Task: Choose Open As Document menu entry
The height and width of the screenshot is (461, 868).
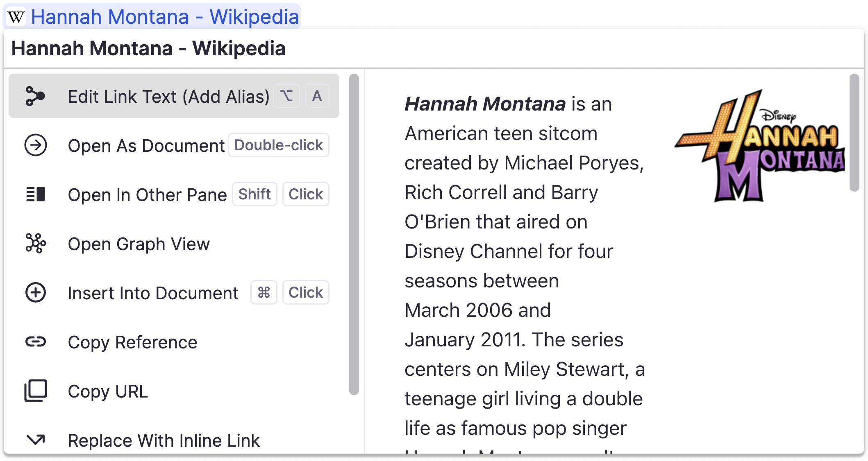Action: click(x=174, y=145)
